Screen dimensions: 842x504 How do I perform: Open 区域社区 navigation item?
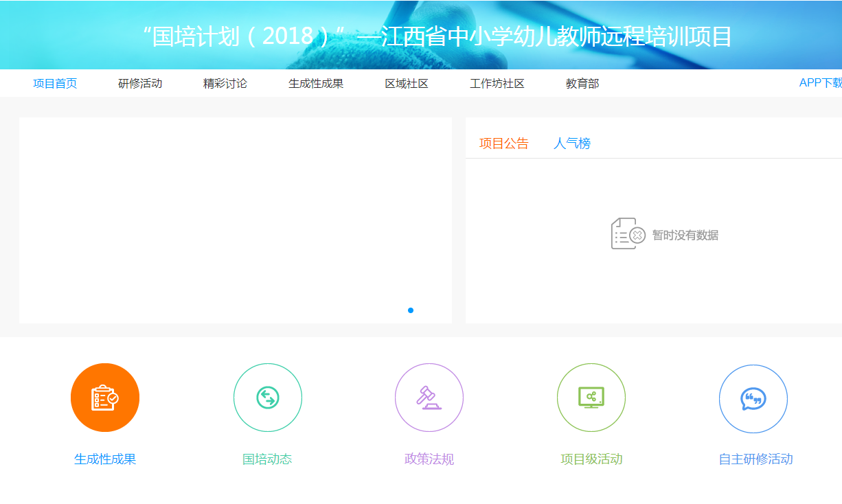[x=407, y=84]
